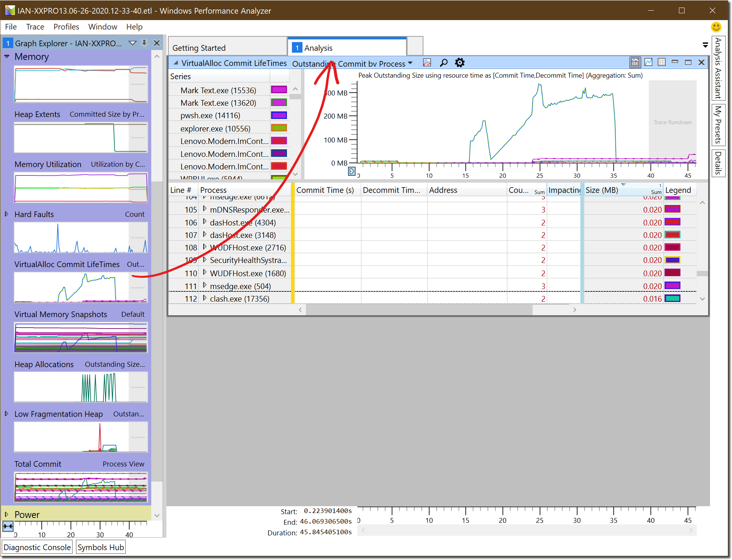Click the chart highlight icon beside the magnifier

[427, 63]
